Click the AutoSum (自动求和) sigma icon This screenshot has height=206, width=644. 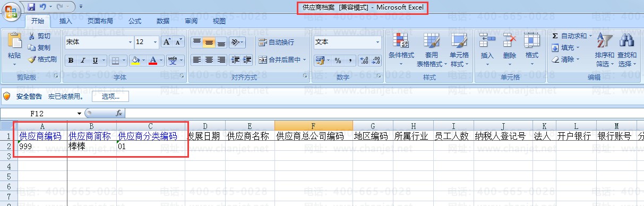[555, 36]
